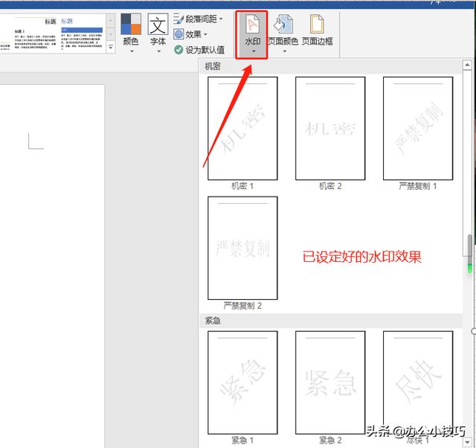Expand the 段落间距 dropdown arrow
Viewport: 476px width, 448px height.
click(221, 19)
